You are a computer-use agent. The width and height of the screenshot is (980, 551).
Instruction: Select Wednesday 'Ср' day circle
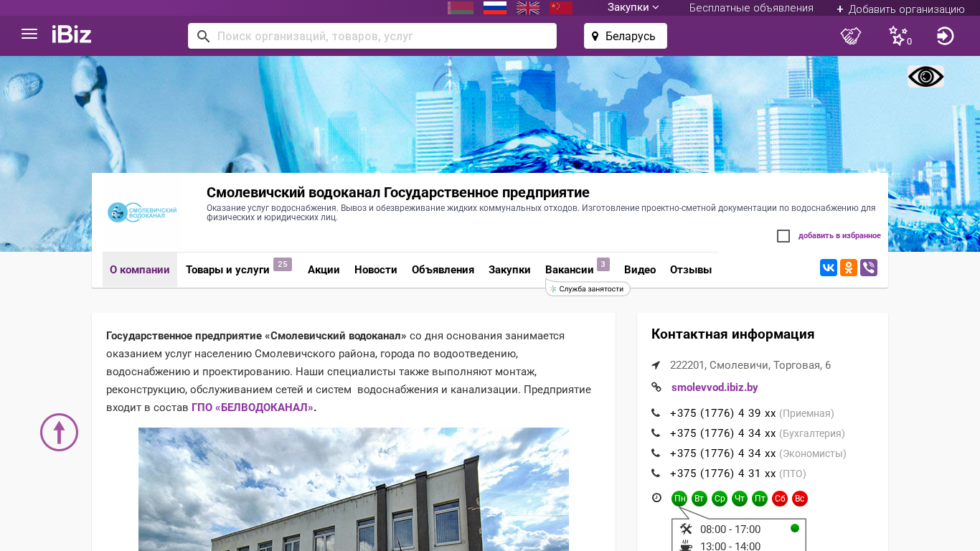point(720,499)
